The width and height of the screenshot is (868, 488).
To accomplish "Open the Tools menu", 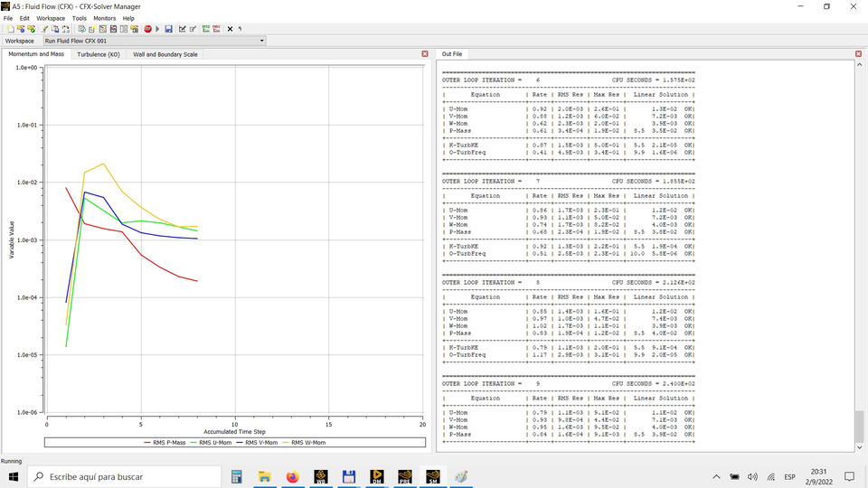I will [x=80, y=18].
